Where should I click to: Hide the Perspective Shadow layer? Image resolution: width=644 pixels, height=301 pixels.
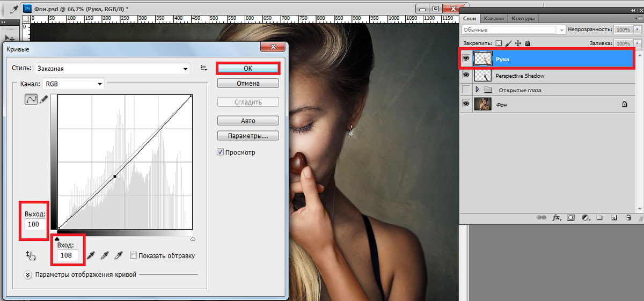[x=466, y=76]
